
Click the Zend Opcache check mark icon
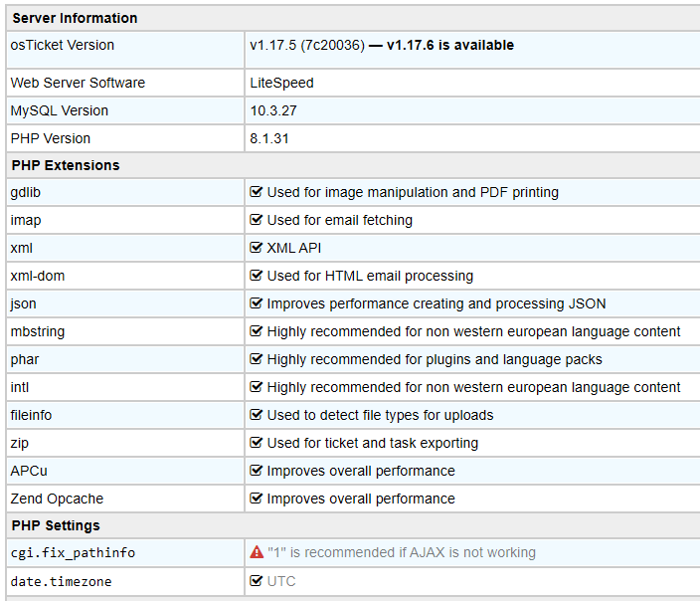pyautogui.click(x=257, y=499)
